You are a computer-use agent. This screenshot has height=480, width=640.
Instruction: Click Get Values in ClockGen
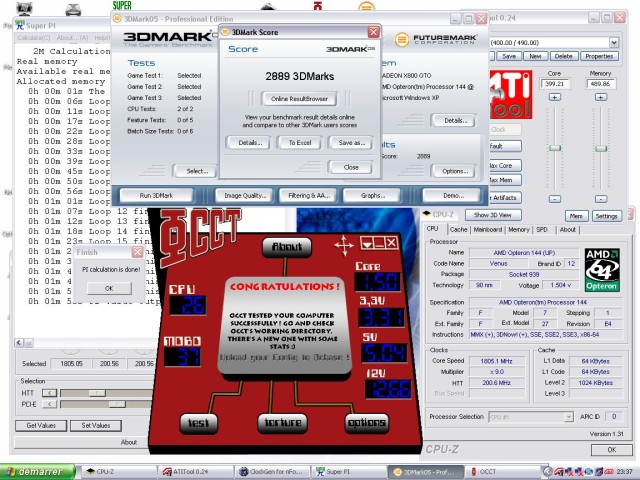41,426
